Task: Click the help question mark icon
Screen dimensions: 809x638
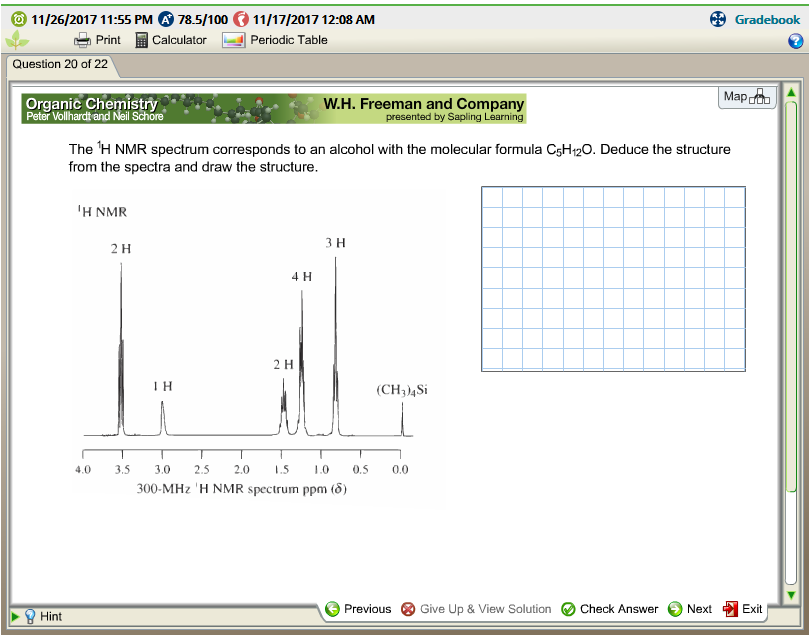Action: 795,41
